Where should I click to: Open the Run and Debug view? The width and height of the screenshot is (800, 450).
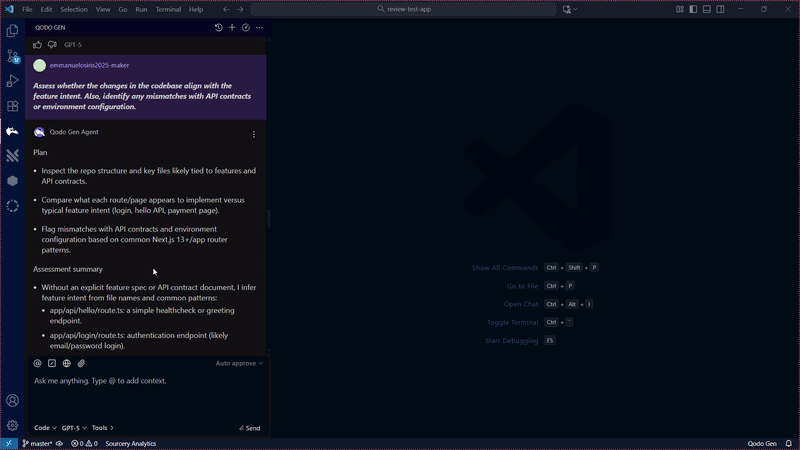coord(12,81)
